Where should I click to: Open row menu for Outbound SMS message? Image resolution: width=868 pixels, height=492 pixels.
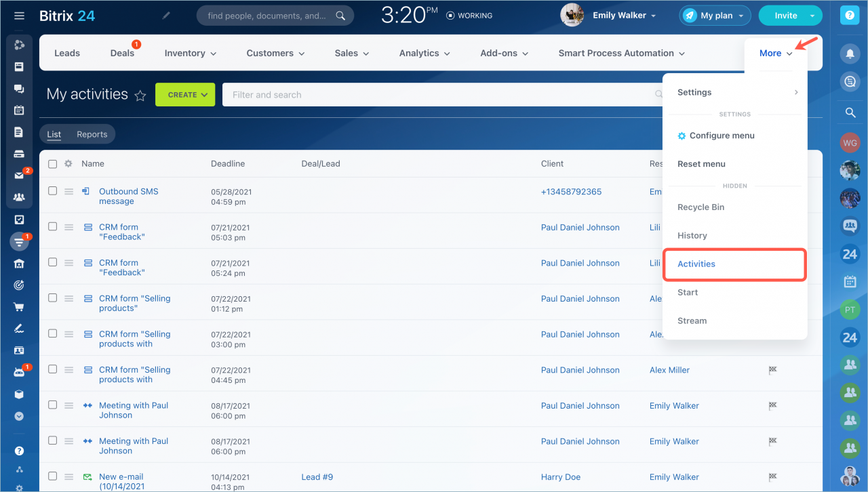pos(68,192)
